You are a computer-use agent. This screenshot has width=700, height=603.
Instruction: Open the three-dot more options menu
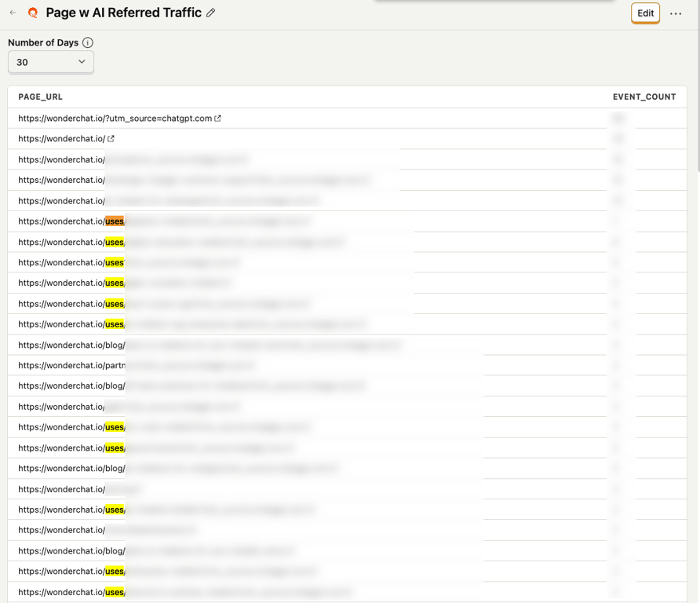[x=676, y=14]
